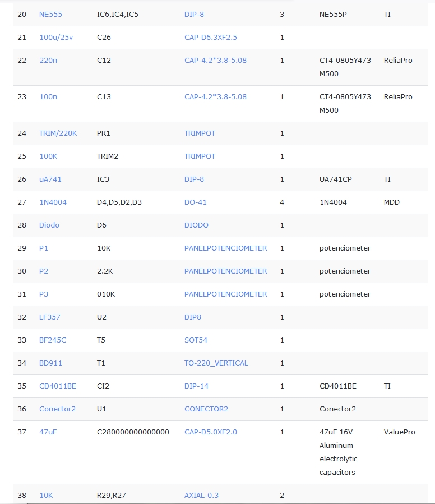Image resolution: width=435 pixels, height=504 pixels.
Task: Click the 47uF capacitor link
Action: [x=48, y=432]
